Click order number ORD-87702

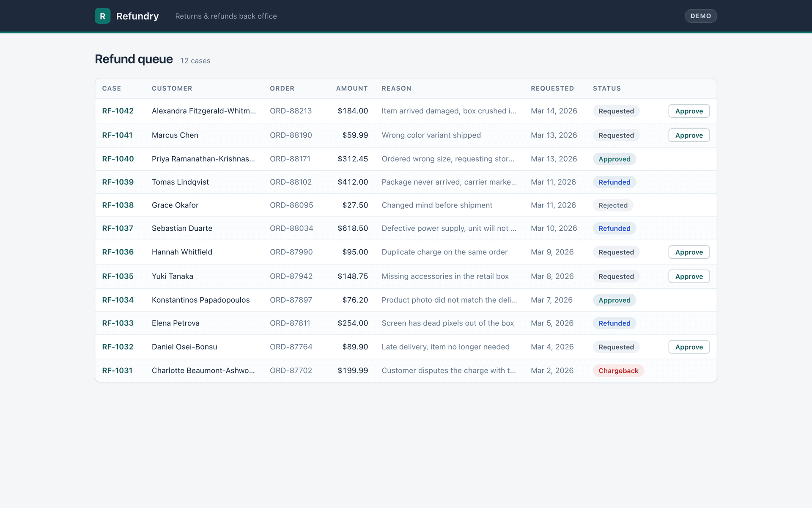click(291, 370)
